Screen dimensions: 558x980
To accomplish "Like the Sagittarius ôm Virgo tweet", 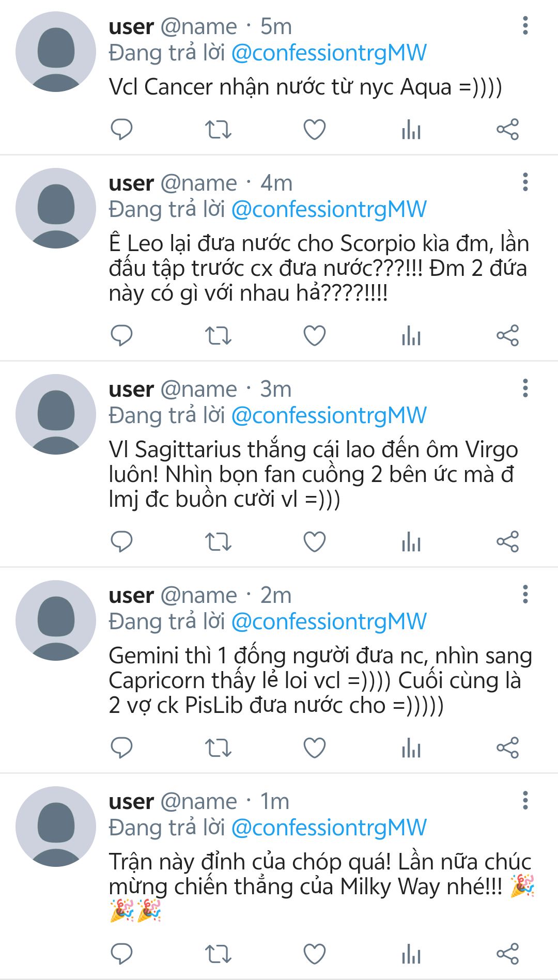I will click(314, 542).
